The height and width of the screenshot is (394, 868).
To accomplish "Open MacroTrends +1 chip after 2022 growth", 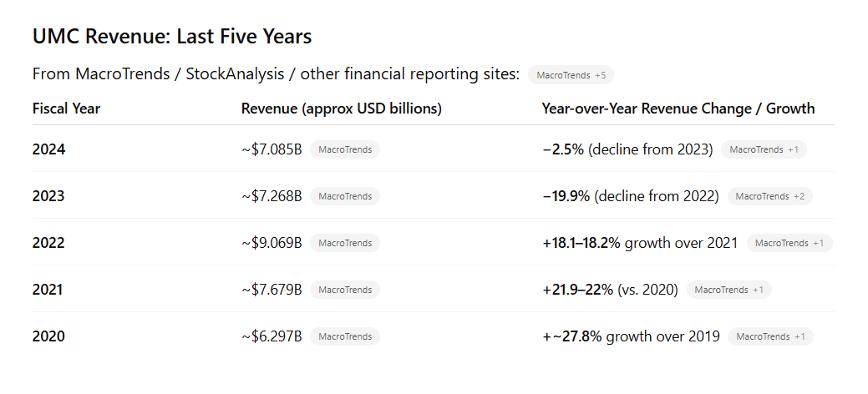I will coord(789,243).
